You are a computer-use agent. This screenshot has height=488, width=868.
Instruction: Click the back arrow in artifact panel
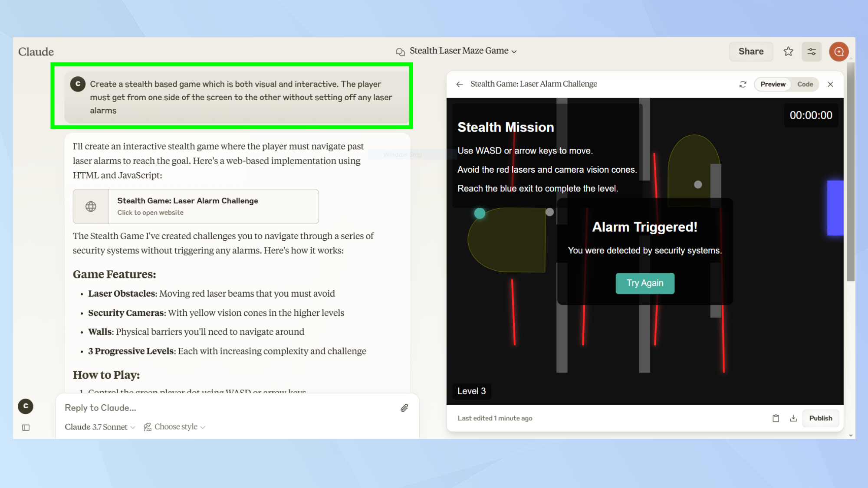460,84
